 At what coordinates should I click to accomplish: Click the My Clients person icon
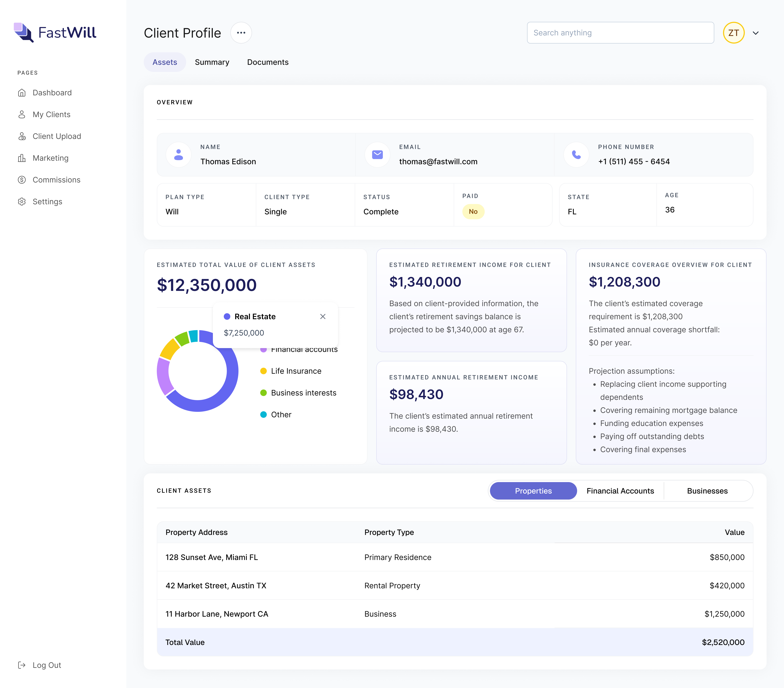(22, 114)
